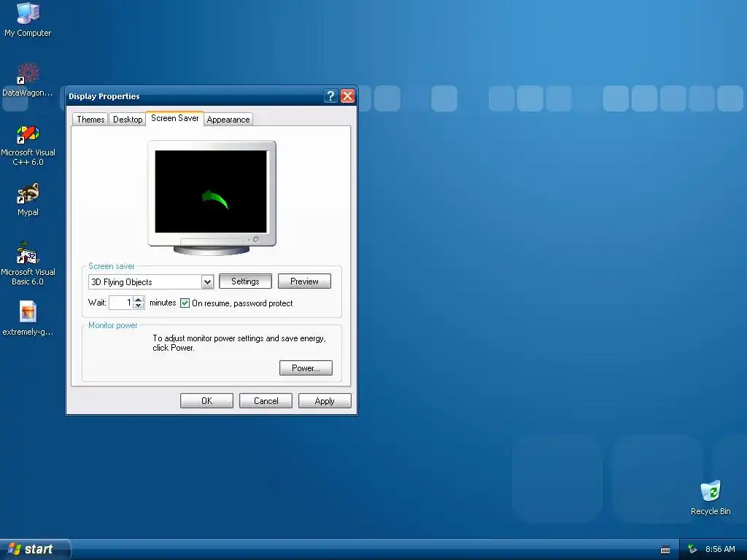Click the network tray icon near clock

[x=692, y=549]
